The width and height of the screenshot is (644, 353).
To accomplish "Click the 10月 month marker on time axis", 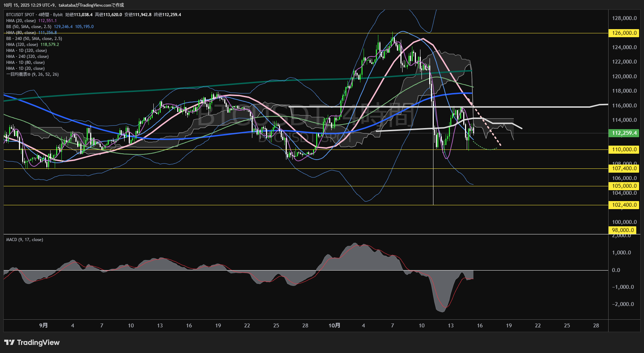I will [x=334, y=326].
